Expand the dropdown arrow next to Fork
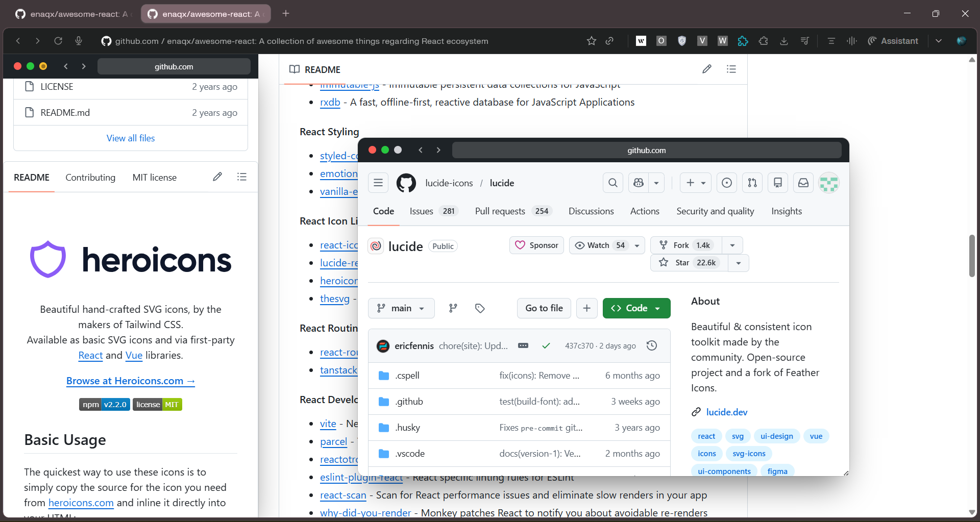980x522 pixels. [x=732, y=245]
